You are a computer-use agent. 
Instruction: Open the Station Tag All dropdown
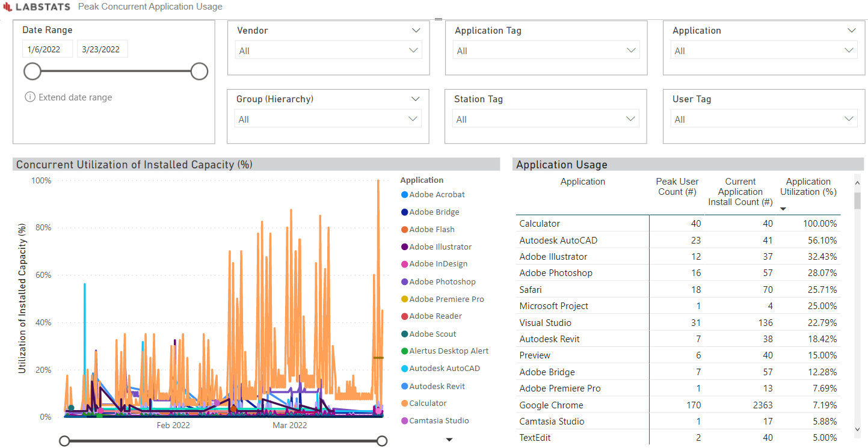tap(546, 119)
